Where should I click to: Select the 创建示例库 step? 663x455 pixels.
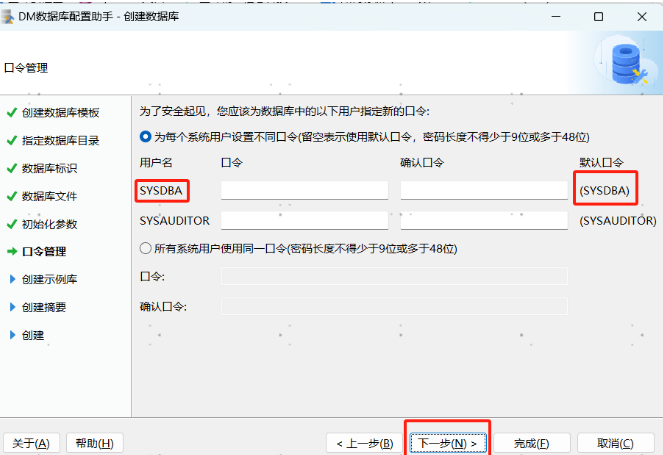pyautogui.click(x=49, y=280)
